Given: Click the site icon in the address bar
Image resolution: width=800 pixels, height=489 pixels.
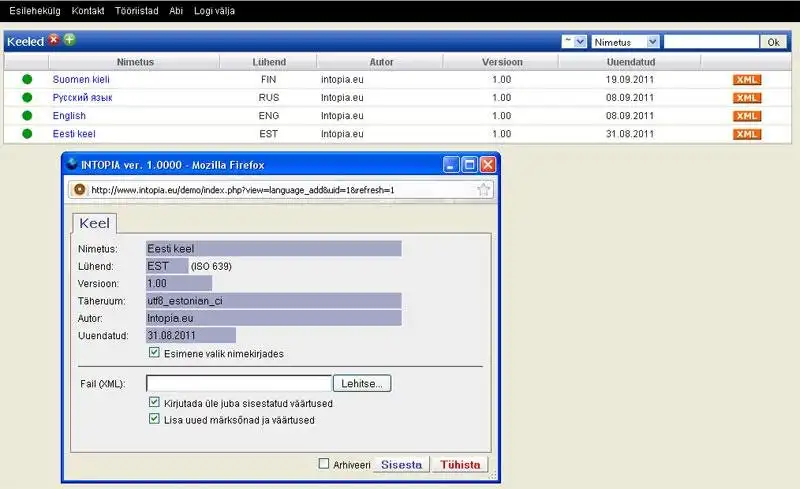Looking at the screenshot, I should pos(79,189).
